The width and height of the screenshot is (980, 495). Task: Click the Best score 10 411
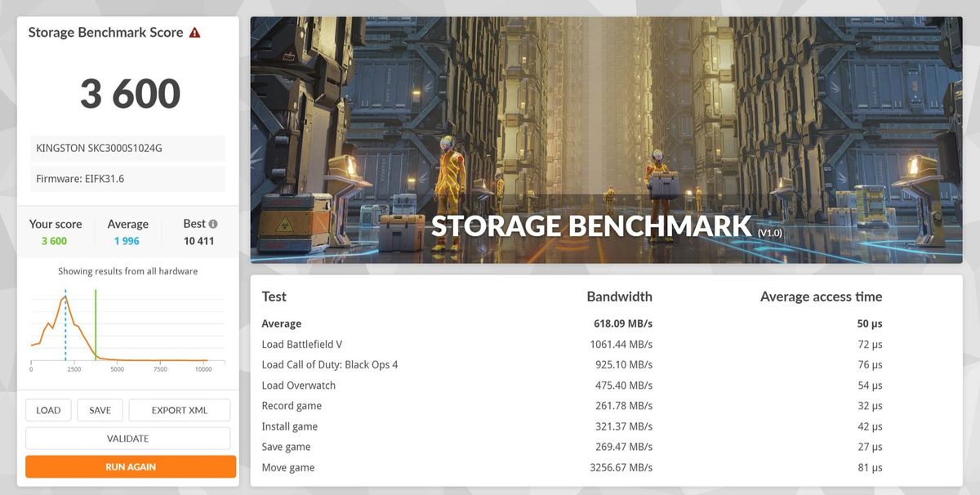point(198,241)
